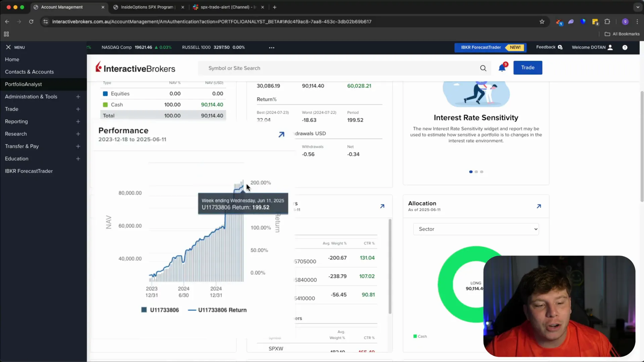Close the Account Management tab
Image resolution: width=644 pixels, height=362 pixels.
point(103,7)
